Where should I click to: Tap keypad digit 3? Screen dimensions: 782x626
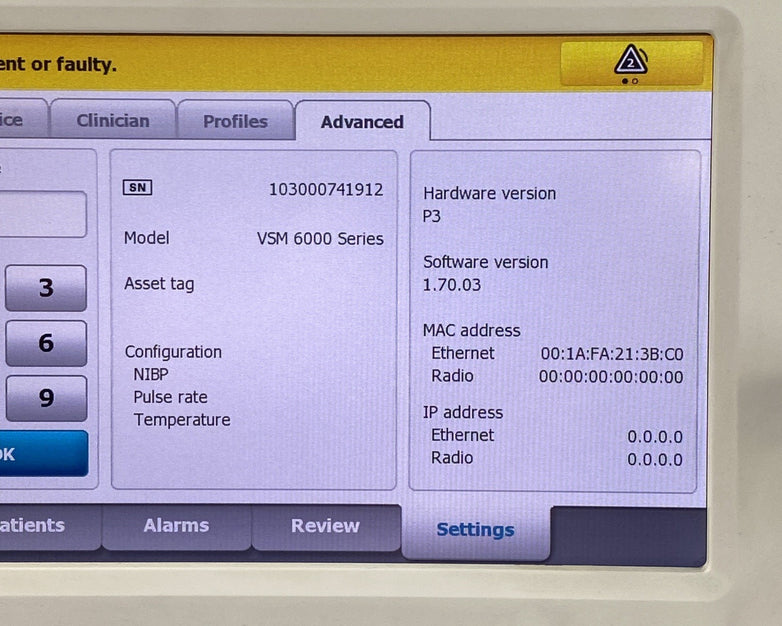(x=46, y=288)
